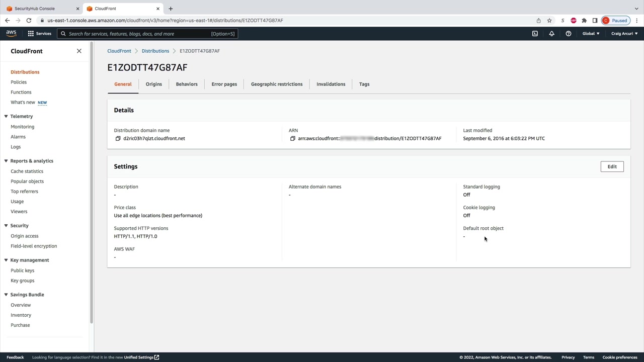Open Field-level encryption

click(34, 246)
